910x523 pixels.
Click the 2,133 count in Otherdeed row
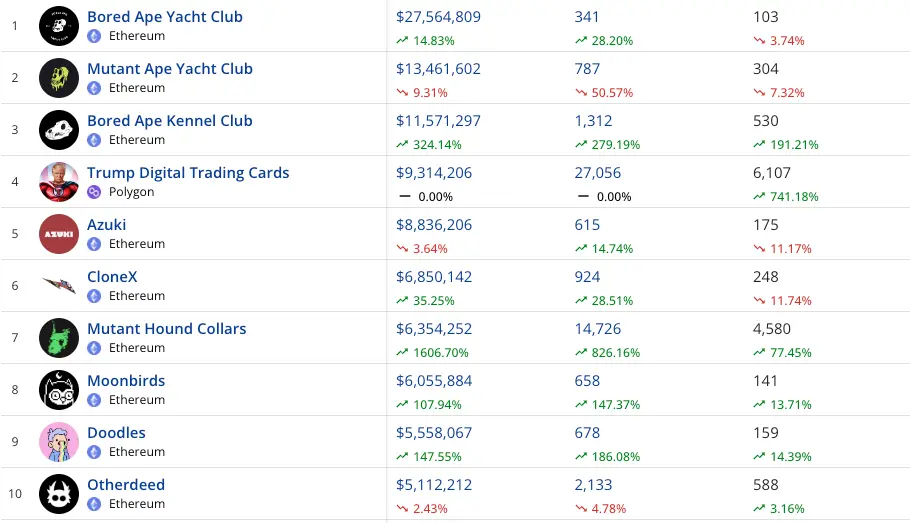pyautogui.click(x=593, y=485)
